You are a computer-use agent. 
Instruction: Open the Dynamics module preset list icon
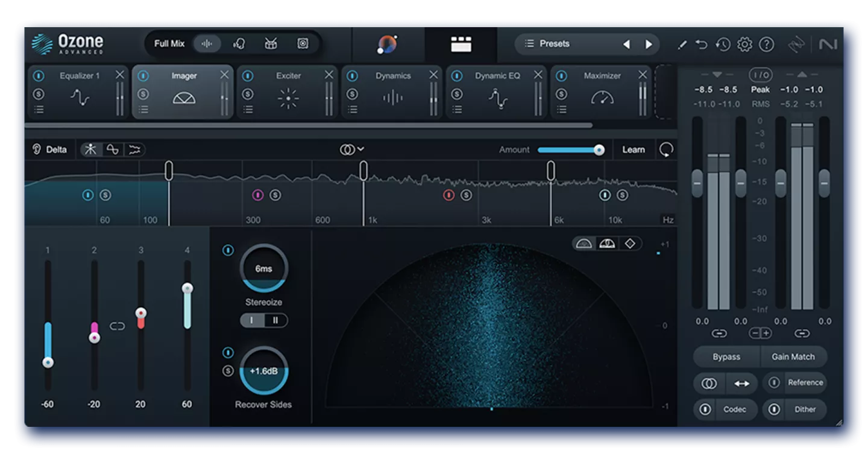353,110
